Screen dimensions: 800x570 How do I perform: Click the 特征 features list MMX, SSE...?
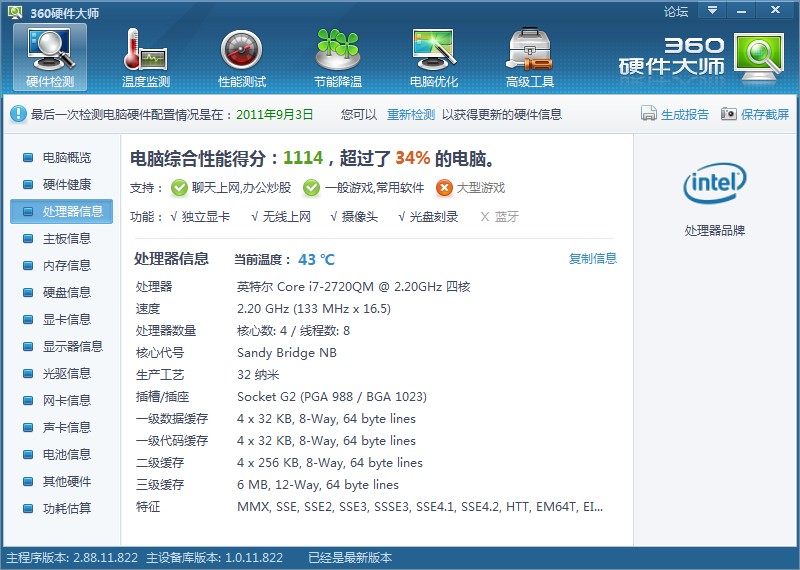point(420,507)
